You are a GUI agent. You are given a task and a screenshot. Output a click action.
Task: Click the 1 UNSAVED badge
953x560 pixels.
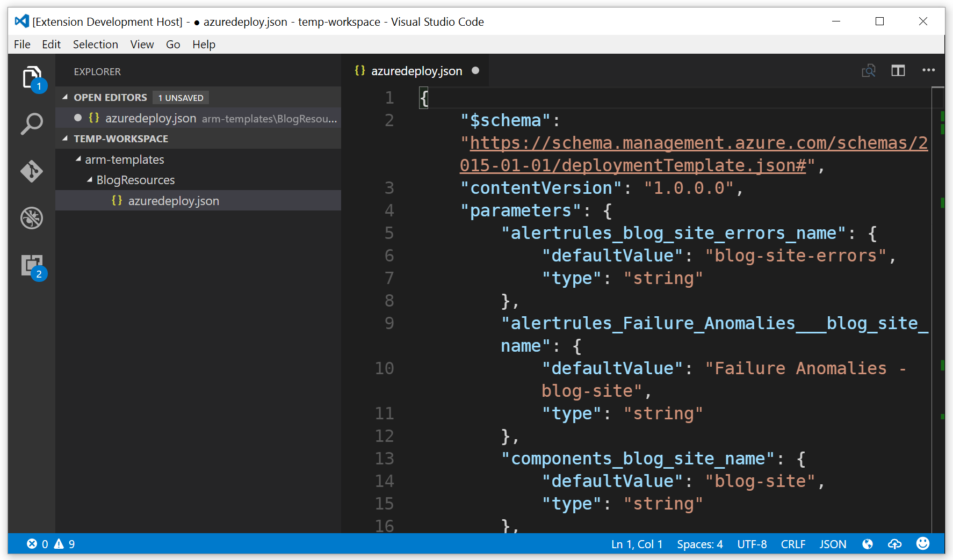point(181,98)
